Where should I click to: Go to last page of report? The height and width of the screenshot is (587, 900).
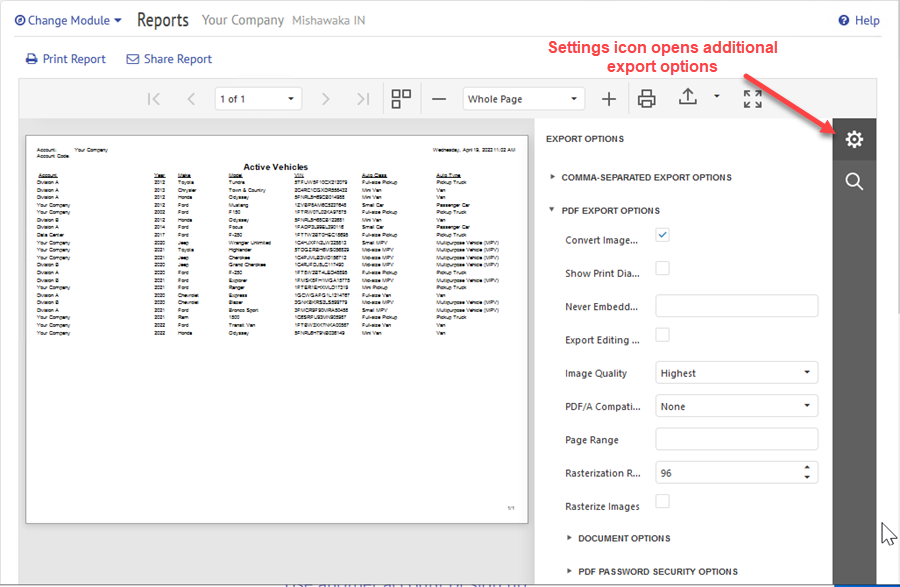click(x=363, y=99)
